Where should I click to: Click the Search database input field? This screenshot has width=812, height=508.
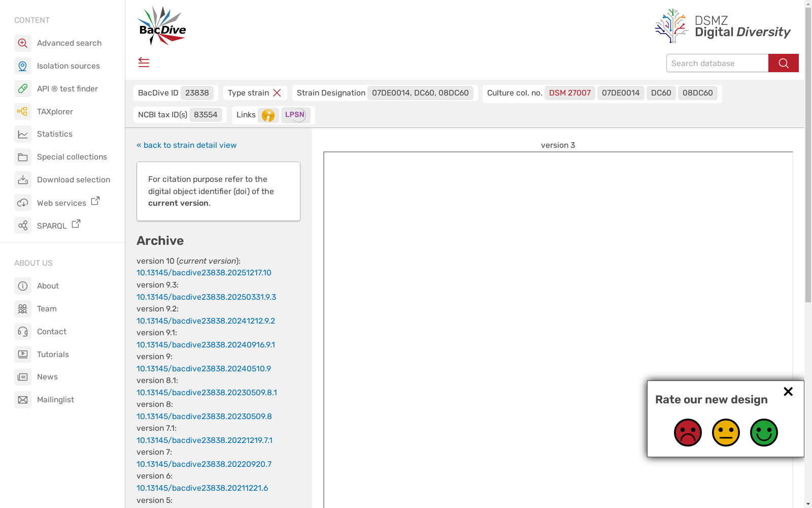(x=717, y=63)
